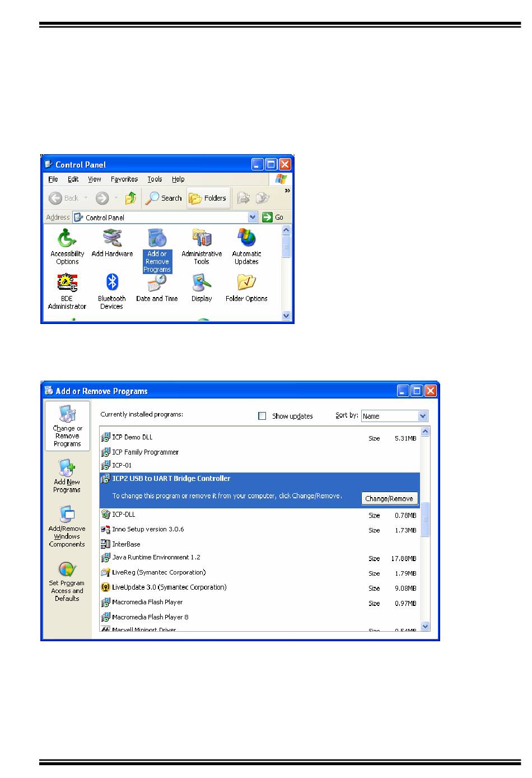
Task: Click the Search toolbar button
Action: (164, 198)
